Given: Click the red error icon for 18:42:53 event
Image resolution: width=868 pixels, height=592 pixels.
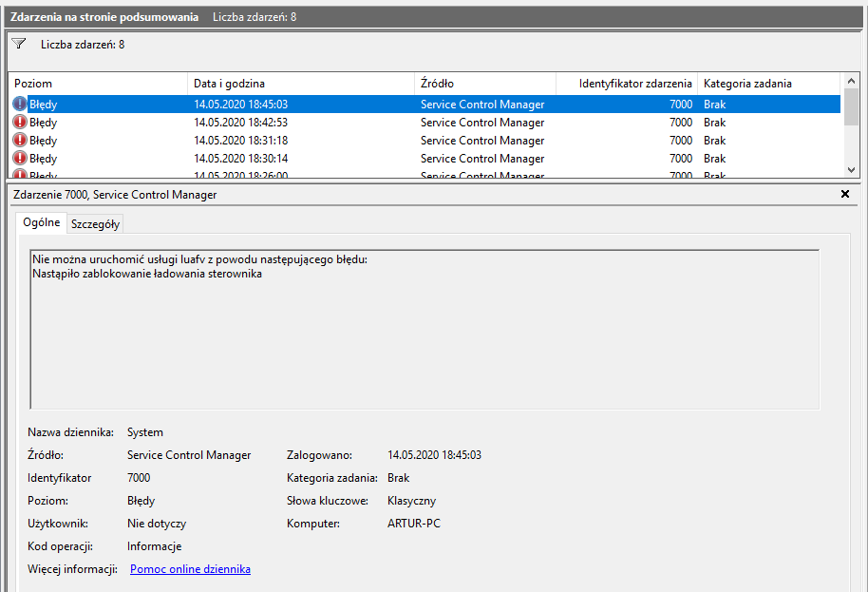Looking at the screenshot, I should pyautogui.click(x=20, y=123).
